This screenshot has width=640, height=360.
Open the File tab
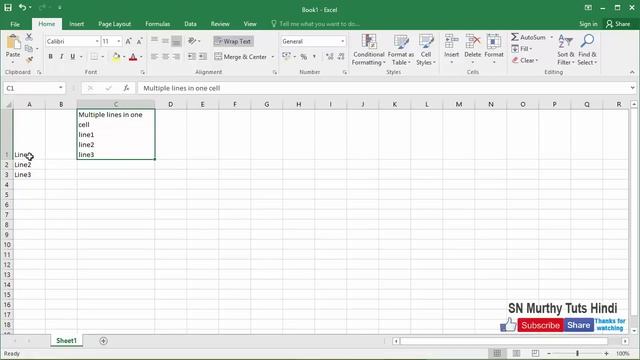(x=15, y=24)
